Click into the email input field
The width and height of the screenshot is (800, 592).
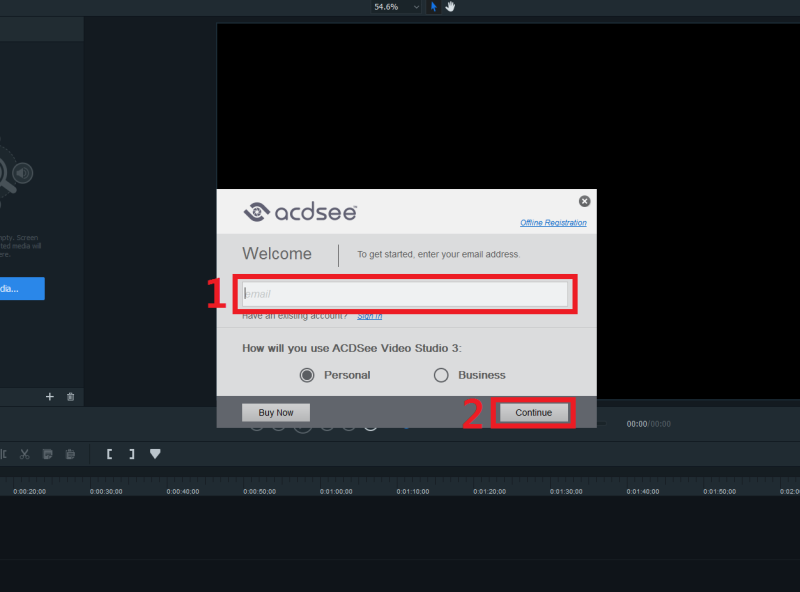pyautogui.click(x=405, y=294)
